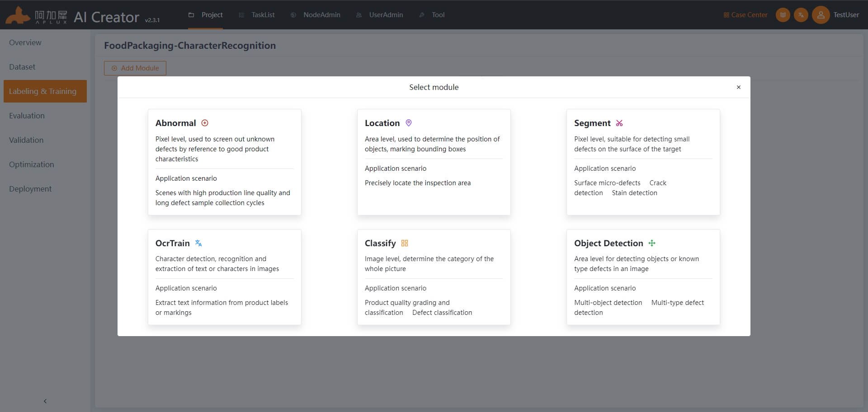
Task: Click the Object Detection crosshair icon
Action: pos(652,243)
